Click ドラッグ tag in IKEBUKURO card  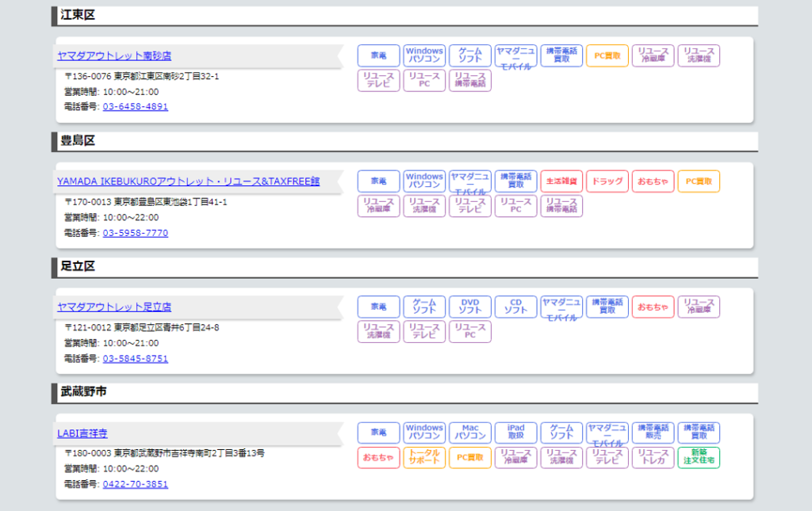click(607, 181)
